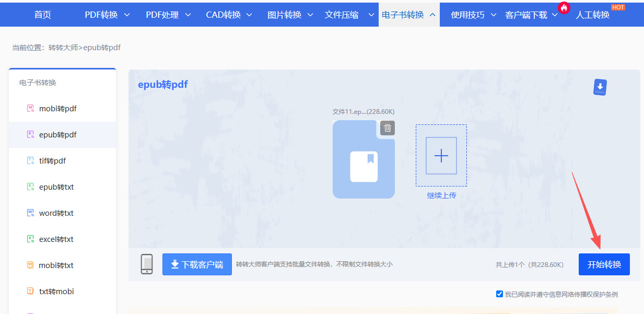The width and height of the screenshot is (644, 314).
Task: Click the HOT badge on 人工转换
Action: click(x=618, y=7)
